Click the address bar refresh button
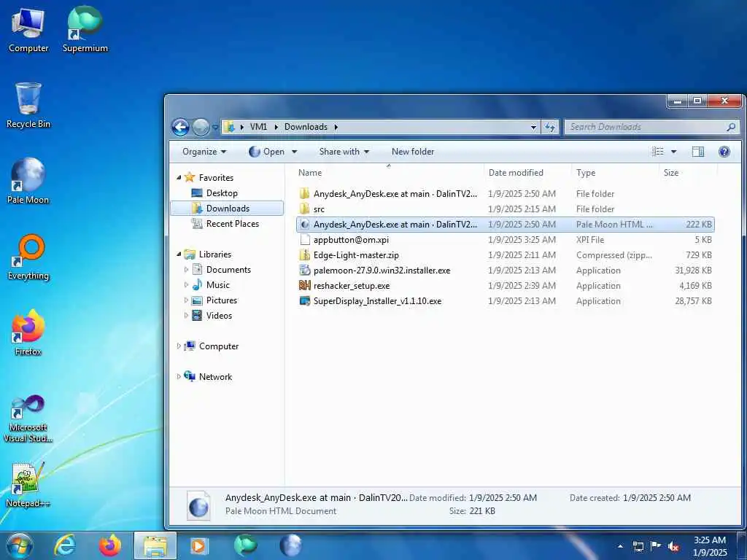Screen dimensions: 747x560 coord(550,127)
